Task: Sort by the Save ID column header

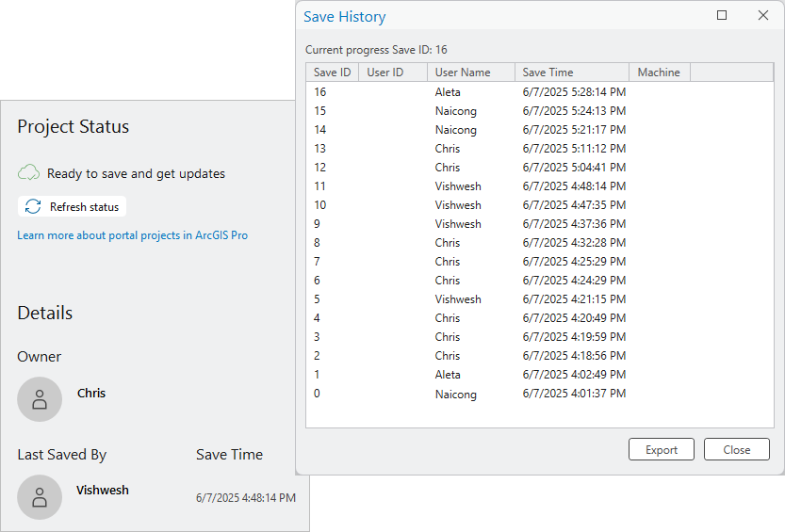Action: click(x=332, y=73)
